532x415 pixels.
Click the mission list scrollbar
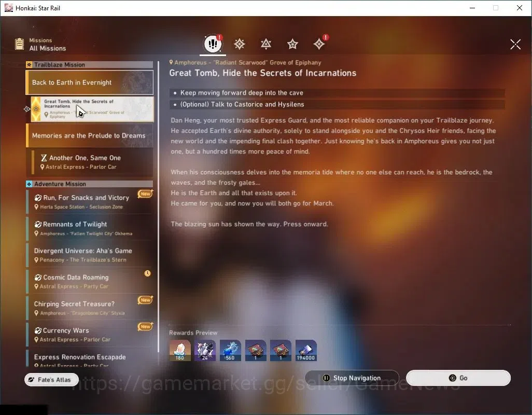159,207
